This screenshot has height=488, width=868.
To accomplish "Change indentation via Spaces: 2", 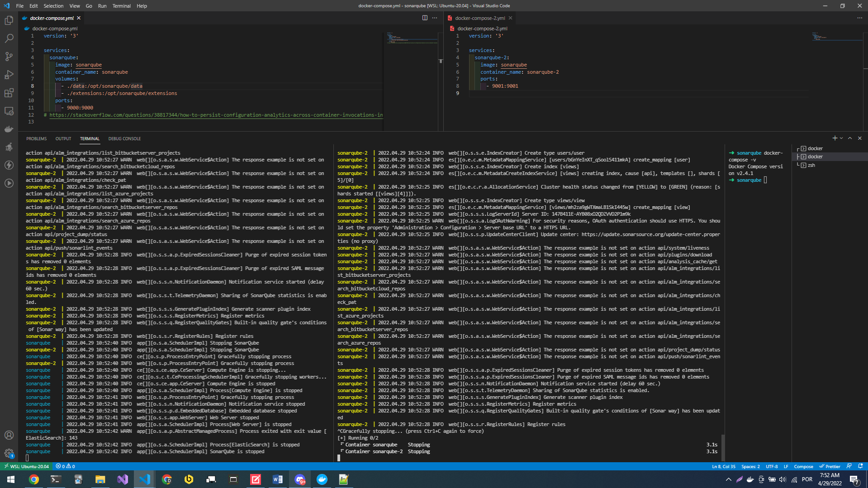I will click(x=750, y=466).
